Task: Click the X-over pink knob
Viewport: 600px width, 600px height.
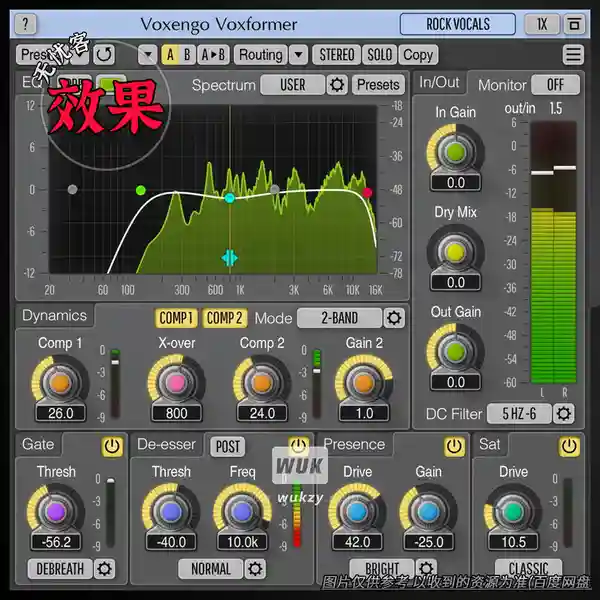Action: click(176, 383)
